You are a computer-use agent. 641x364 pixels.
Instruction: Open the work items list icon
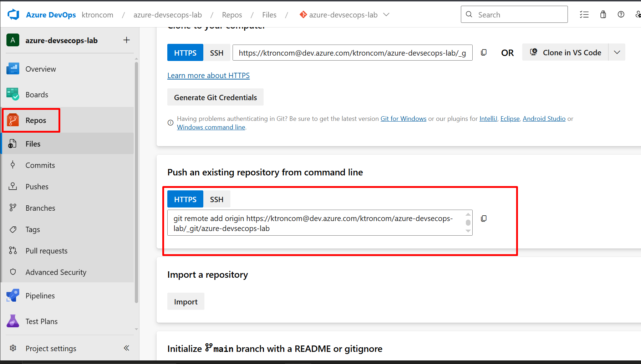(584, 15)
